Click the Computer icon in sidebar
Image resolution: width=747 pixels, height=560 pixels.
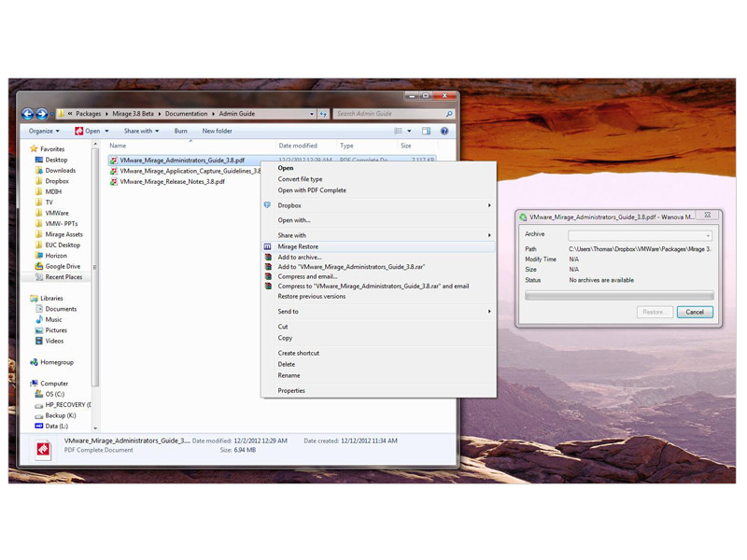coord(34,384)
